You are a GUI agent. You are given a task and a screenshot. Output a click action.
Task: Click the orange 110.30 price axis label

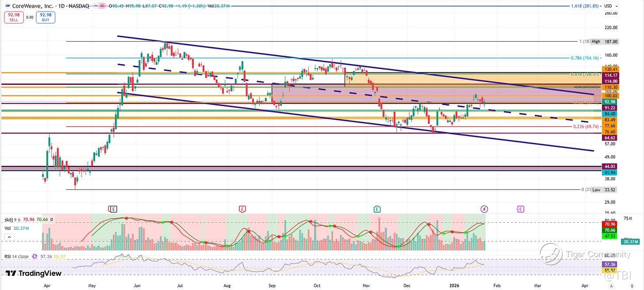[610, 88]
